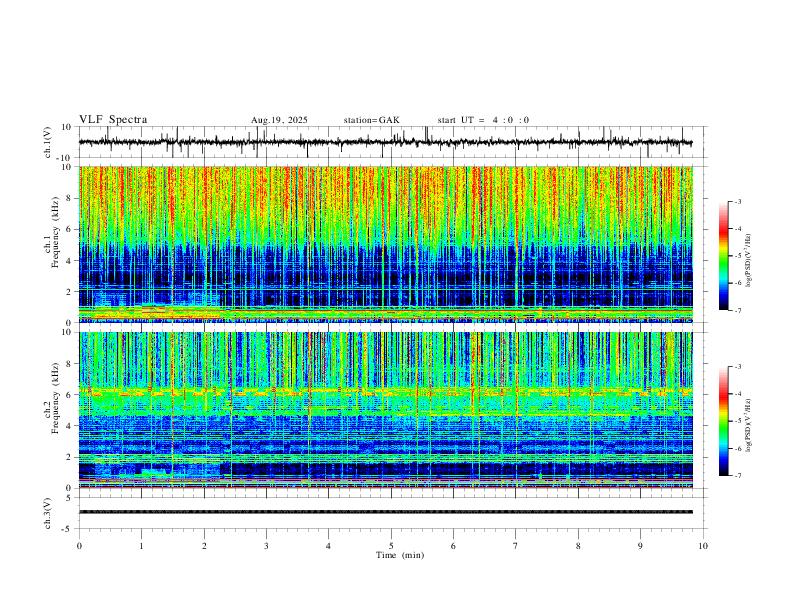Screen dimensions: 792x612
Task: Click the ch.2 'Frequency (kHz)' axis label
Action: (x=56, y=397)
